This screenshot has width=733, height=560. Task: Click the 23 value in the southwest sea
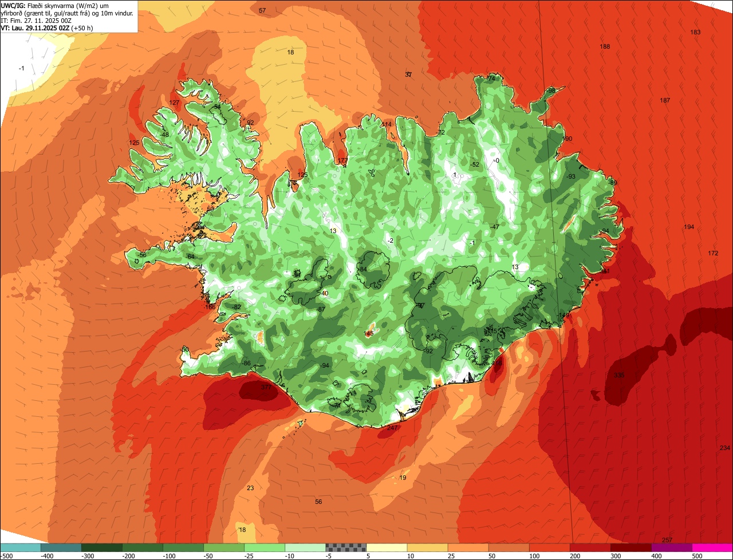point(250,488)
